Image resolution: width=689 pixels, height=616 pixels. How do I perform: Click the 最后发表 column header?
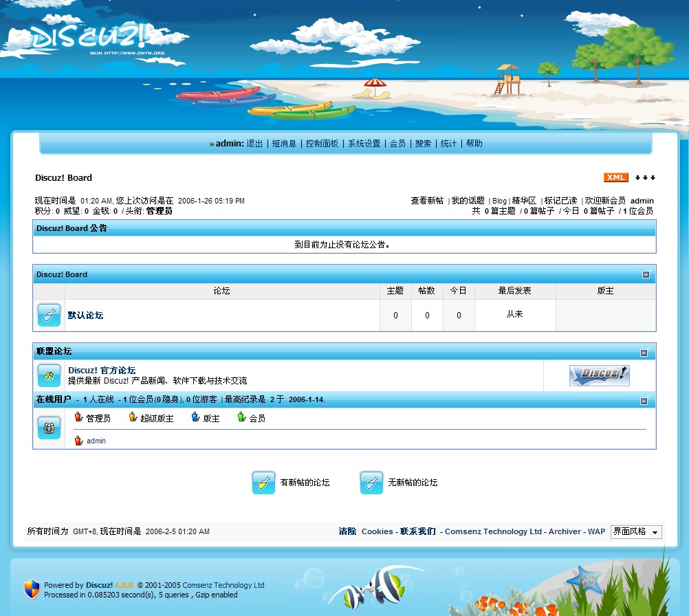coord(514,291)
